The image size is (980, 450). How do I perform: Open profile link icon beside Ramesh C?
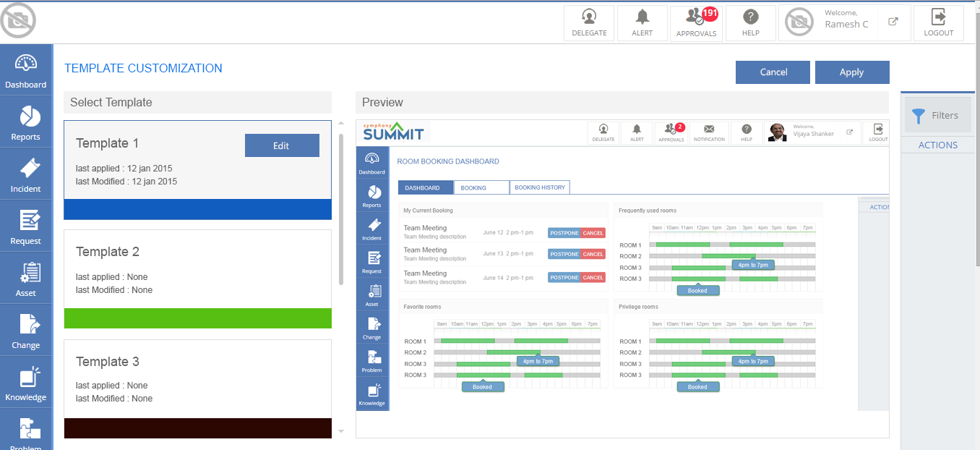(x=893, y=22)
